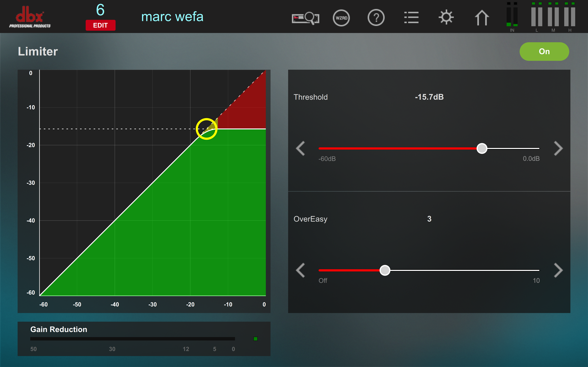Image resolution: width=588 pixels, height=367 pixels.
Task: Go to home screen with arrow icon
Action: pos(482,18)
